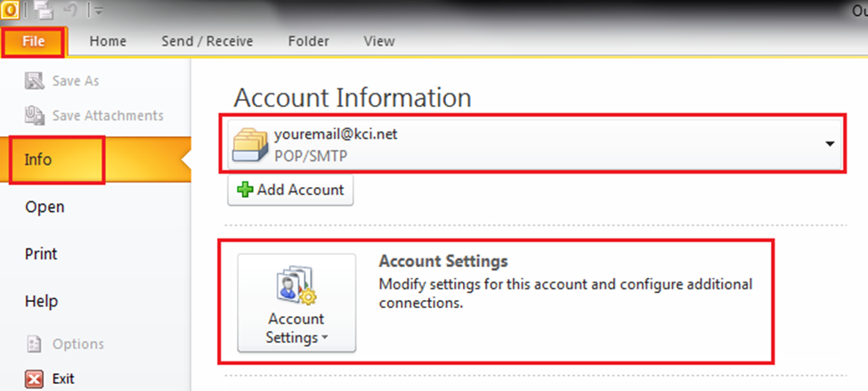Click the Outlook application icon in title bar
This screenshot has height=391, width=868.
tap(8, 9)
